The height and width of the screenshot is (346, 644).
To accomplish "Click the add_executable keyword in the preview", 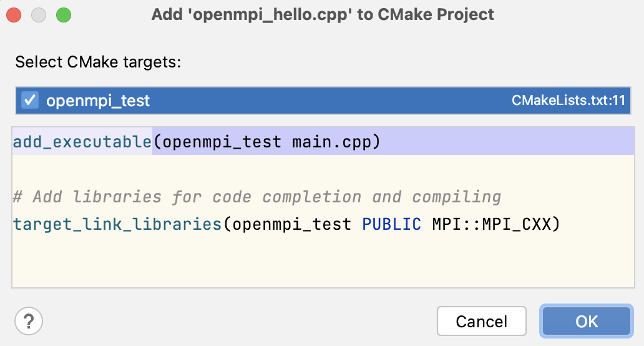I will coord(82,142).
